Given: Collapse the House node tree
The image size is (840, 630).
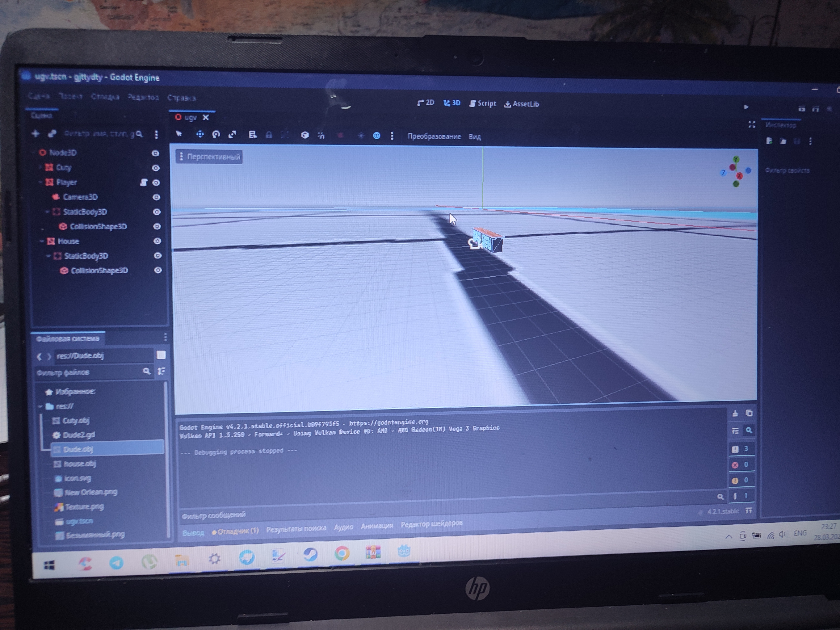Looking at the screenshot, I should pyautogui.click(x=41, y=241).
